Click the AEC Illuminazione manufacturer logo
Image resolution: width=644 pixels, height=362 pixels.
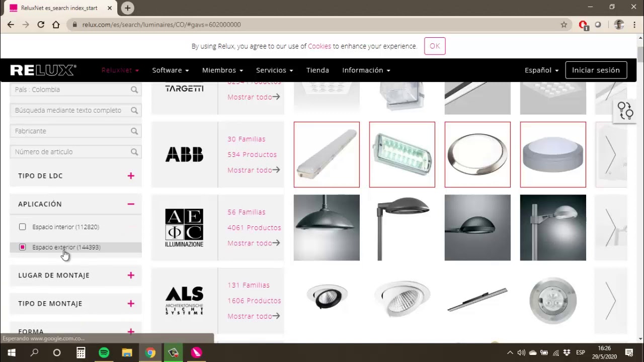[x=184, y=228]
